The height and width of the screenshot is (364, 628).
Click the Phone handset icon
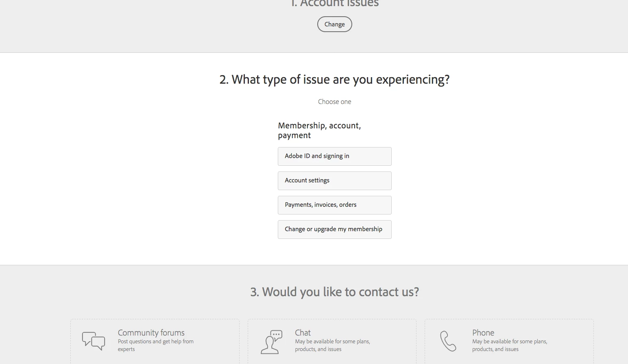click(448, 341)
